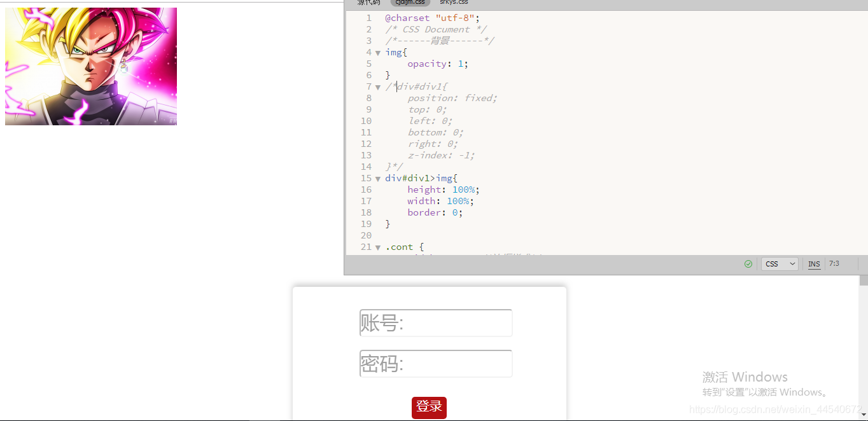Click the 'opacity: 1;' code line
868x421 pixels.
[438, 64]
